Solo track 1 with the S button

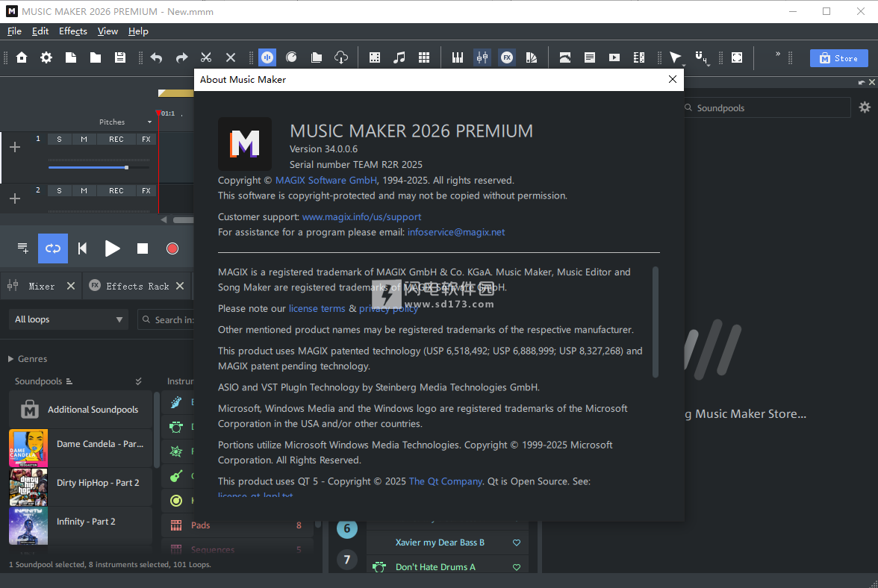click(x=60, y=140)
